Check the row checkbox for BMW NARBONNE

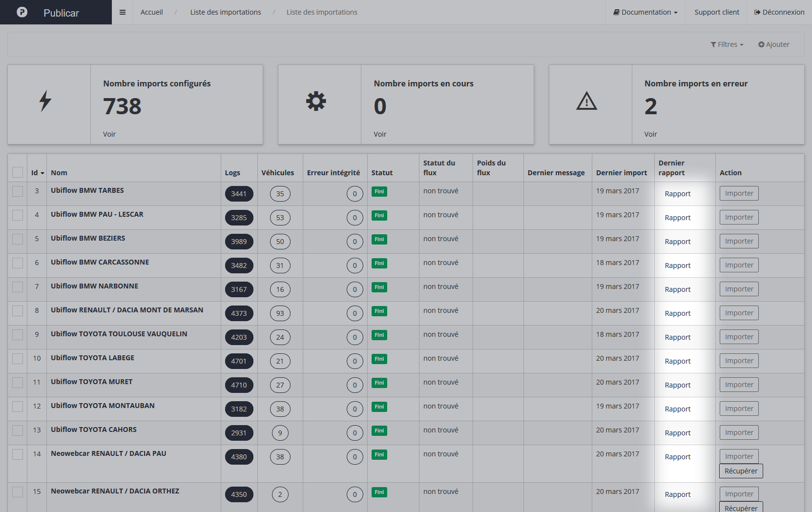click(18, 287)
